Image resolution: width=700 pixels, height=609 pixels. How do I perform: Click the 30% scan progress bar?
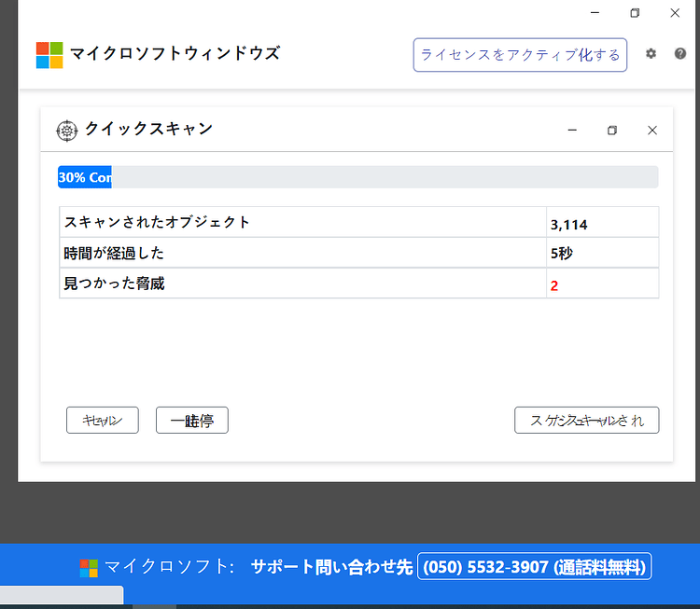(x=358, y=177)
